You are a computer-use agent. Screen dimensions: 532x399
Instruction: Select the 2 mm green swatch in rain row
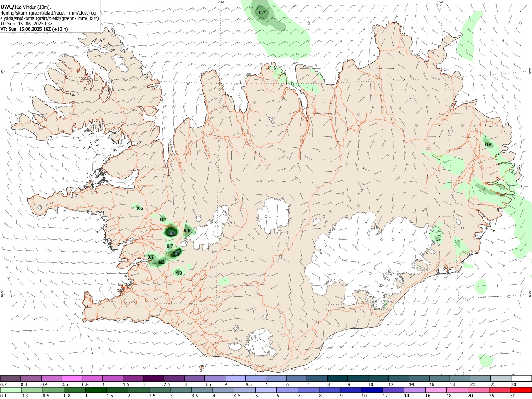click(138, 390)
